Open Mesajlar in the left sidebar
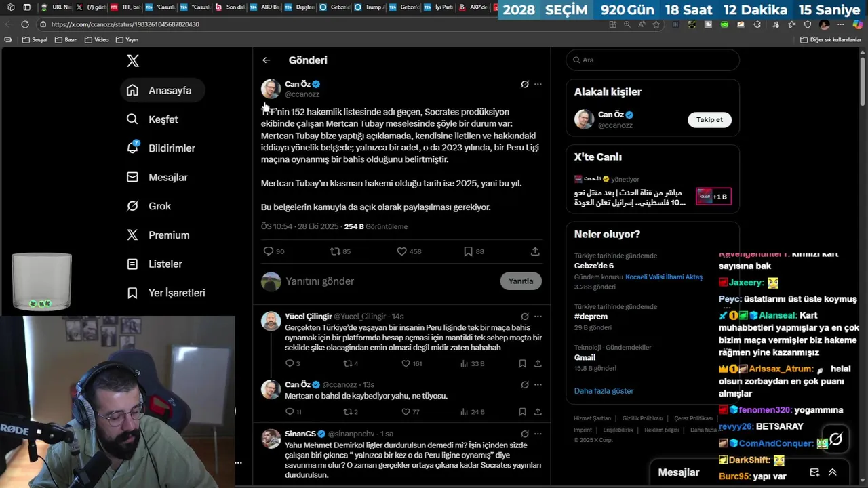 coord(157,177)
